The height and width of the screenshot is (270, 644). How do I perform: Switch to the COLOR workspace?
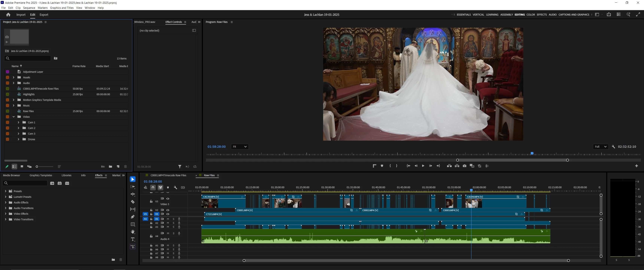pos(531,14)
